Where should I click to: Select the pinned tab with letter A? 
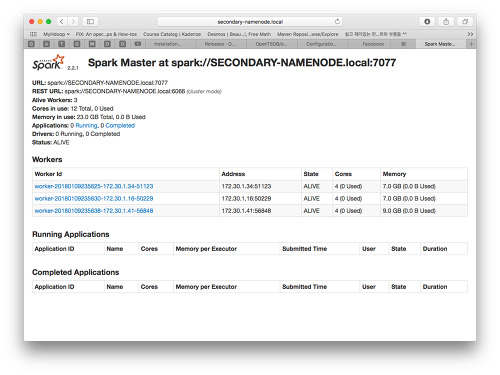point(46,44)
